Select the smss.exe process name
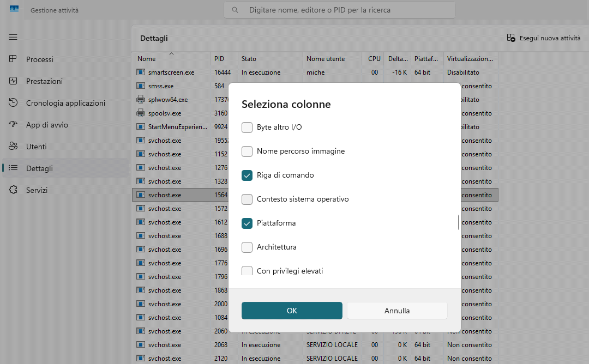The image size is (589, 364). 161,86
